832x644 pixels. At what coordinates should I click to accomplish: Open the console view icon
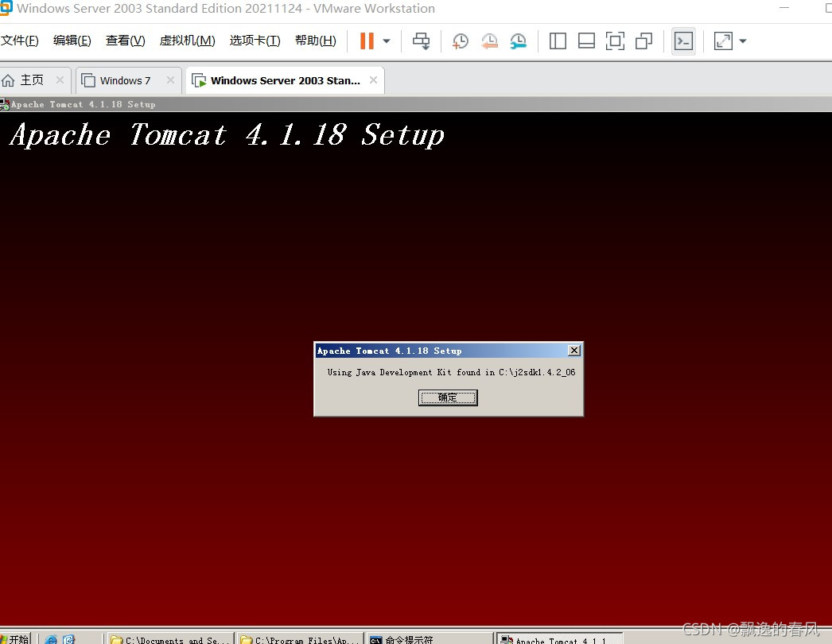[x=683, y=41]
